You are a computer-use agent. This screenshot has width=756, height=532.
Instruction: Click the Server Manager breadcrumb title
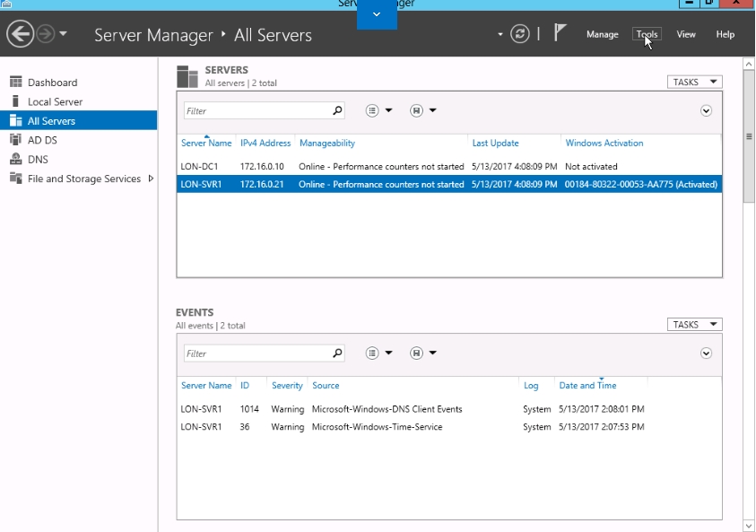click(x=153, y=35)
